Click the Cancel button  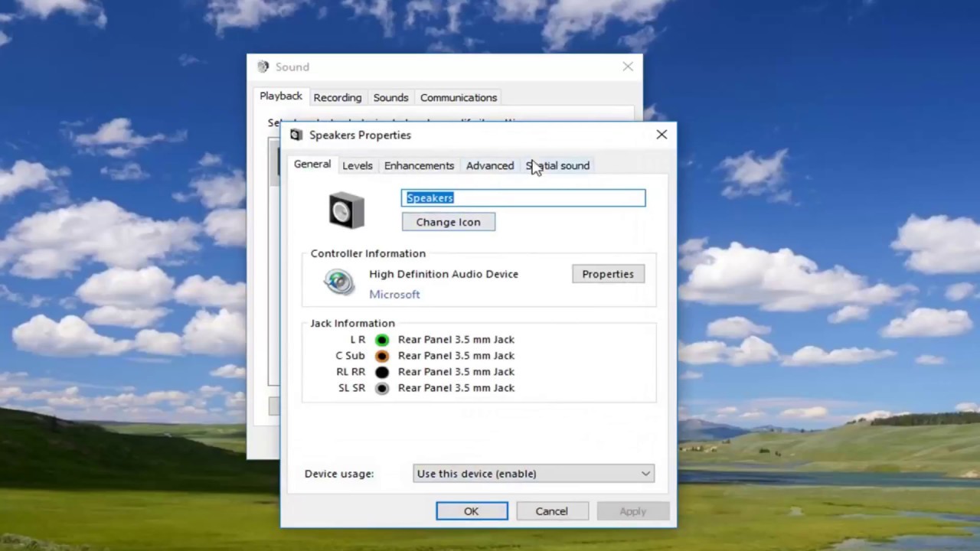552,511
